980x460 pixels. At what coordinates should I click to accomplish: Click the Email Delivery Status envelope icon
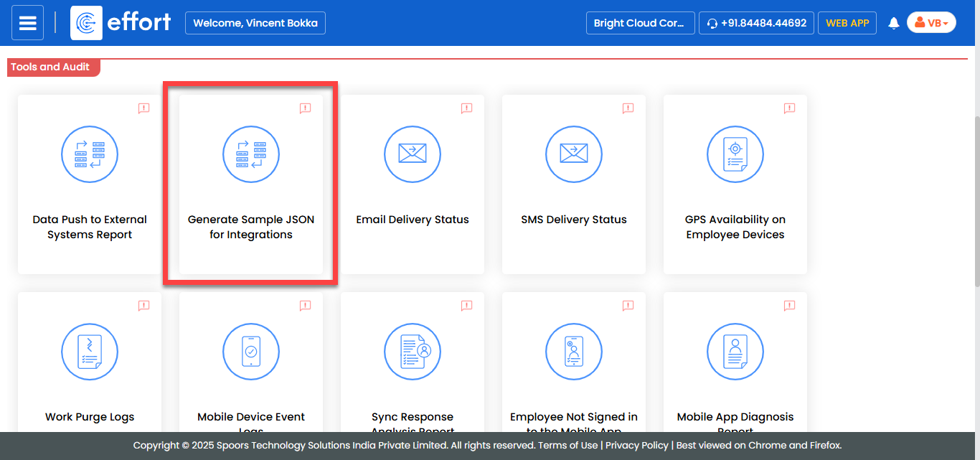413,154
